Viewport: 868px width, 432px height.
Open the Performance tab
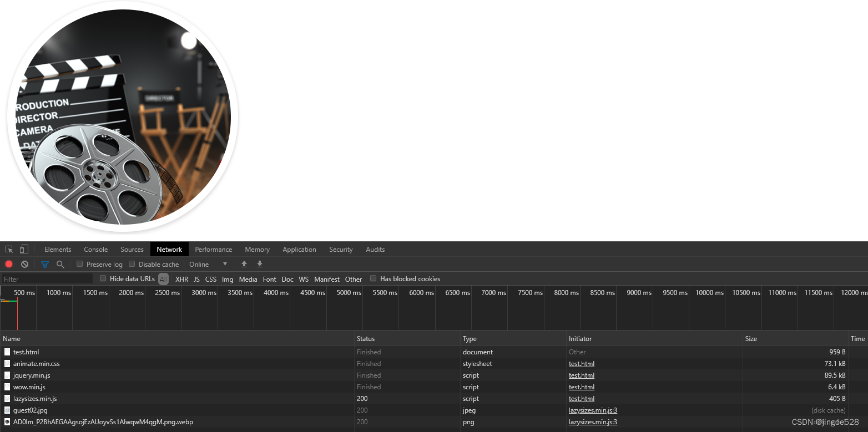click(x=213, y=249)
